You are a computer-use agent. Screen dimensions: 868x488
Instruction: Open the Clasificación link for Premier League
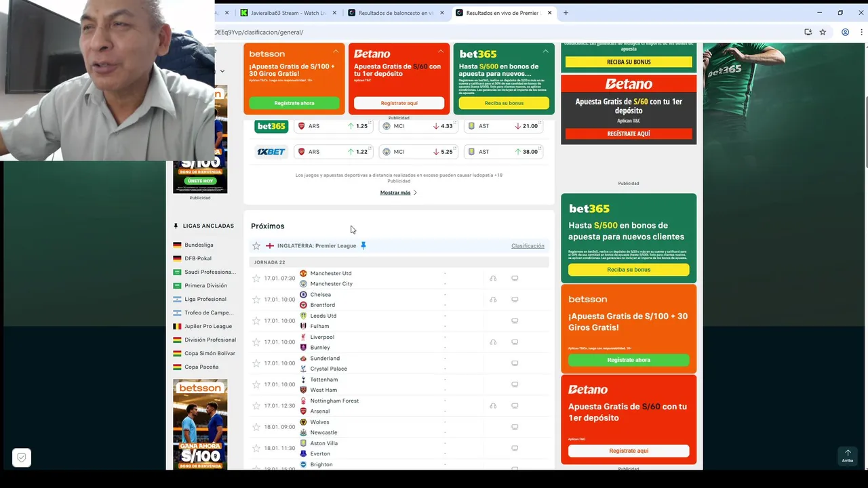[528, 246]
